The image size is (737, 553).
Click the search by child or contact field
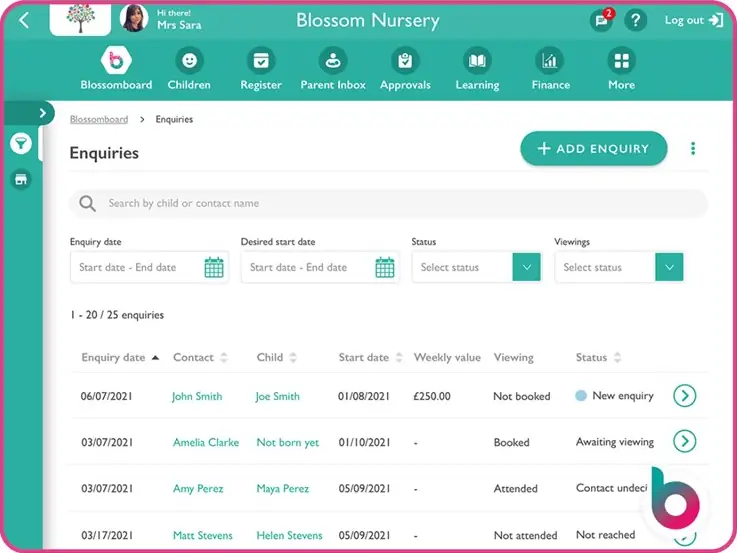388,203
